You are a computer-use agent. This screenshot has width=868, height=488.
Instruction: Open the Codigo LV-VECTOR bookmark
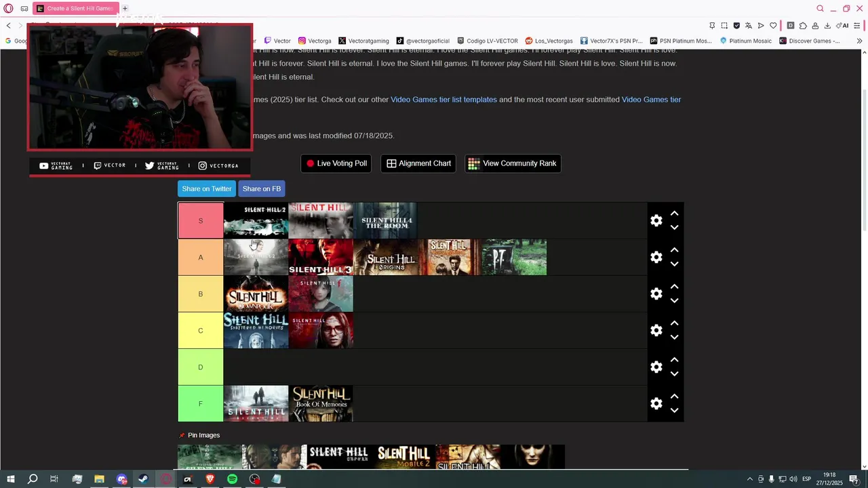(488, 41)
